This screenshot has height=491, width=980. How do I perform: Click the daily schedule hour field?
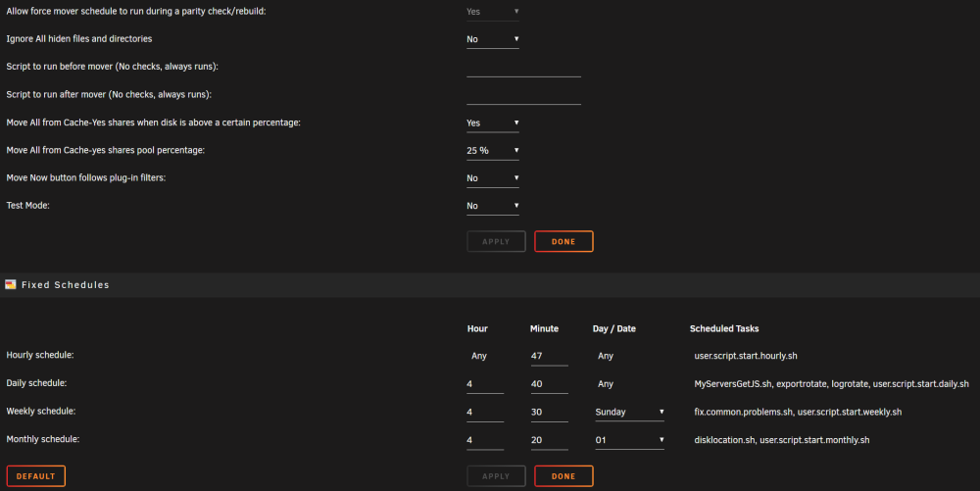click(x=485, y=384)
